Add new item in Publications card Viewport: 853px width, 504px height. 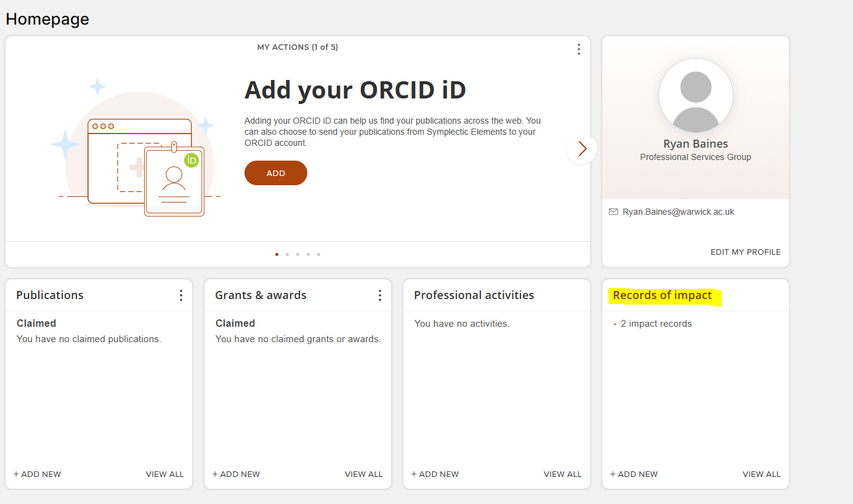[37, 474]
